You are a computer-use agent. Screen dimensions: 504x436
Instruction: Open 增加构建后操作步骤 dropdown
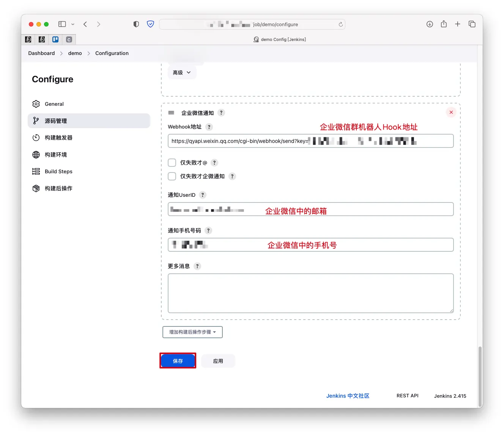tap(192, 332)
